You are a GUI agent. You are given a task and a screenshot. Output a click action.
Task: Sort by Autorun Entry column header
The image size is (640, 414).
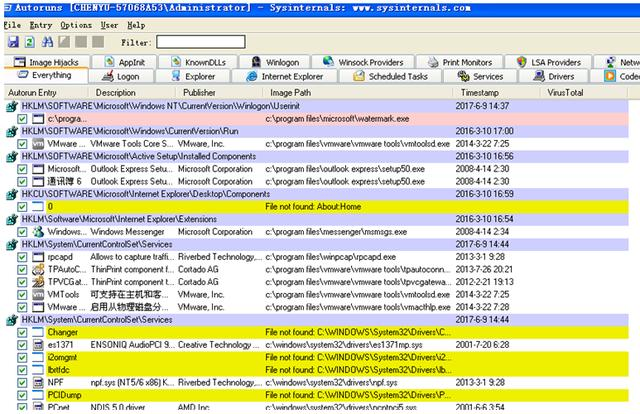click(46, 93)
